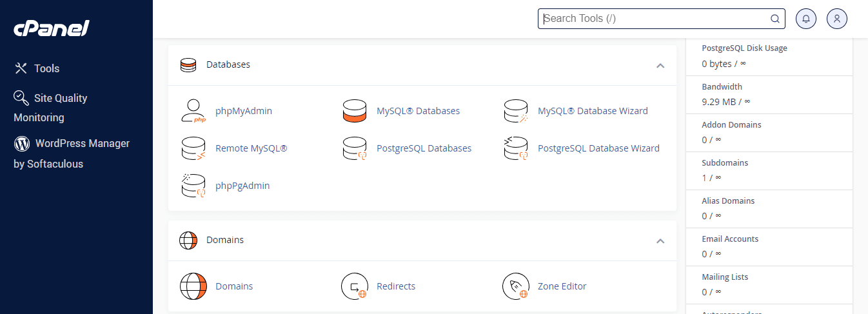Click the search magnifier icon in search box
868x314 pixels.
[x=775, y=19]
